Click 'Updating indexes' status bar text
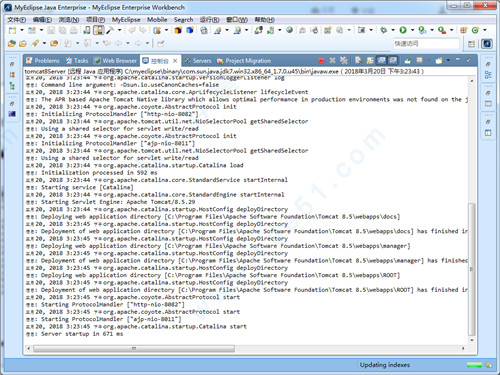 click(385, 365)
